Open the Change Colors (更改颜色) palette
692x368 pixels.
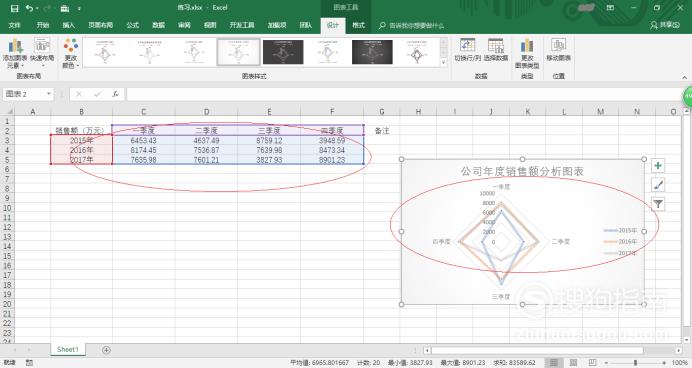point(71,53)
